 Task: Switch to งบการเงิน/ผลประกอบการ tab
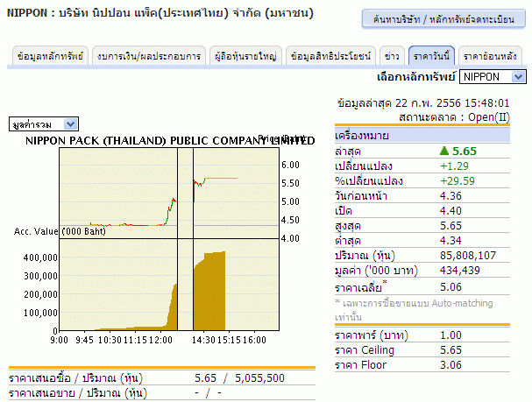point(149,55)
